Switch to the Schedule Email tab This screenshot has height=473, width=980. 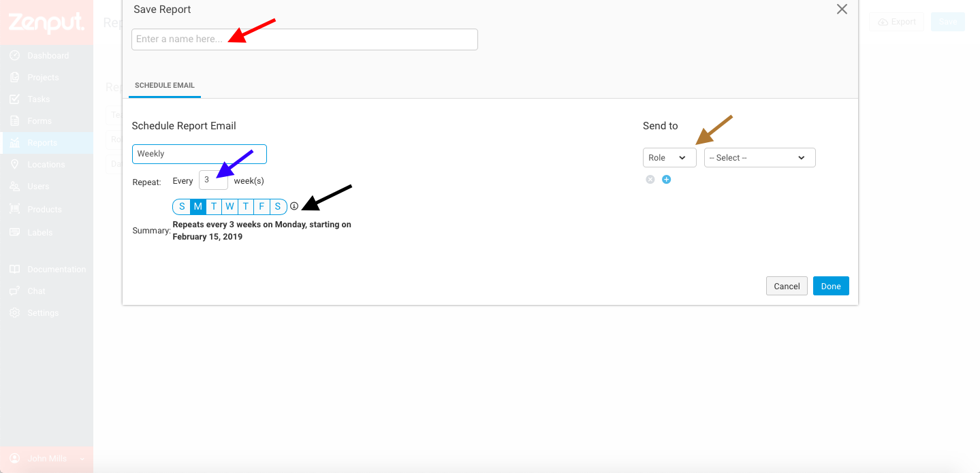(164, 85)
